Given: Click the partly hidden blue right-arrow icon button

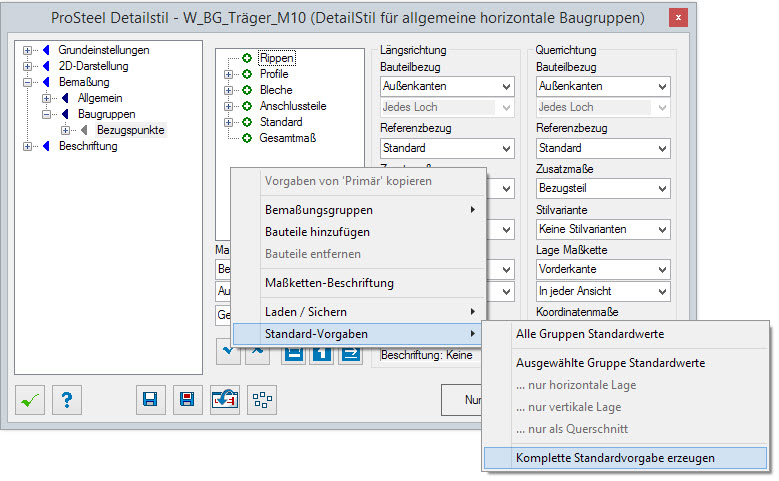Looking at the screenshot, I should click(351, 354).
